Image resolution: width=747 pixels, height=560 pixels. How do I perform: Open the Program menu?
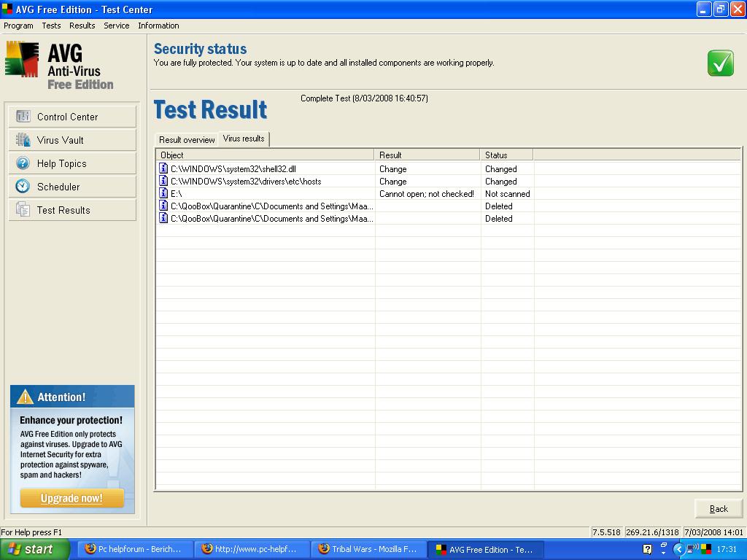coord(18,26)
